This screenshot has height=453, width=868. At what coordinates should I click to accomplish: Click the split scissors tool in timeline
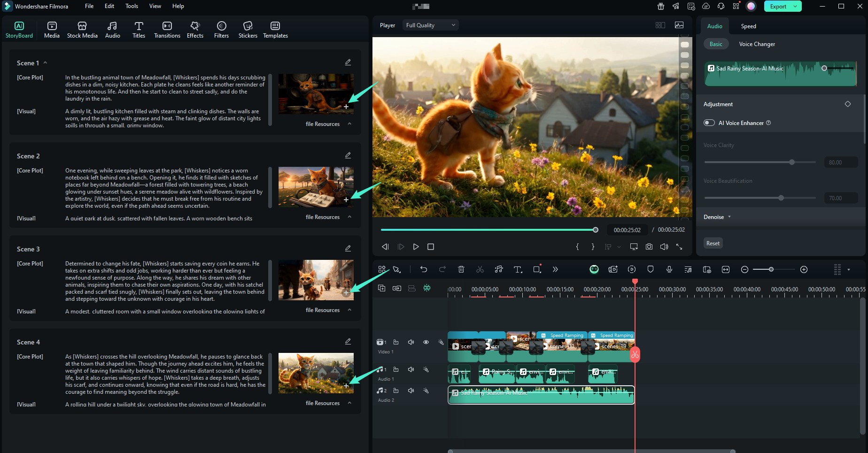(480, 269)
